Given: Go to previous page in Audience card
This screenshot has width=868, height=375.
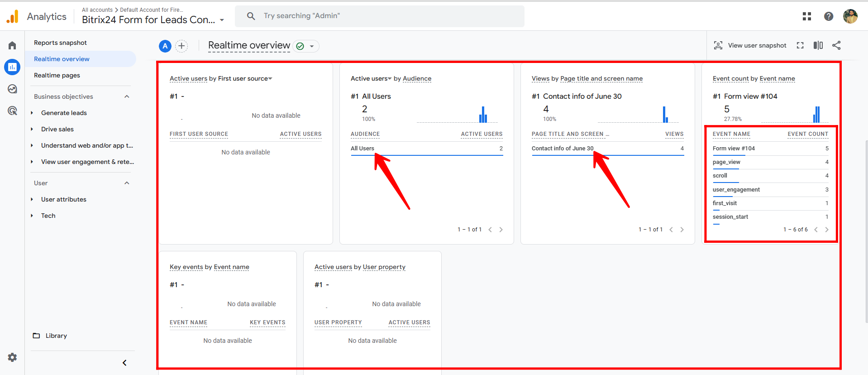Looking at the screenshot, I should coord(490,230).
